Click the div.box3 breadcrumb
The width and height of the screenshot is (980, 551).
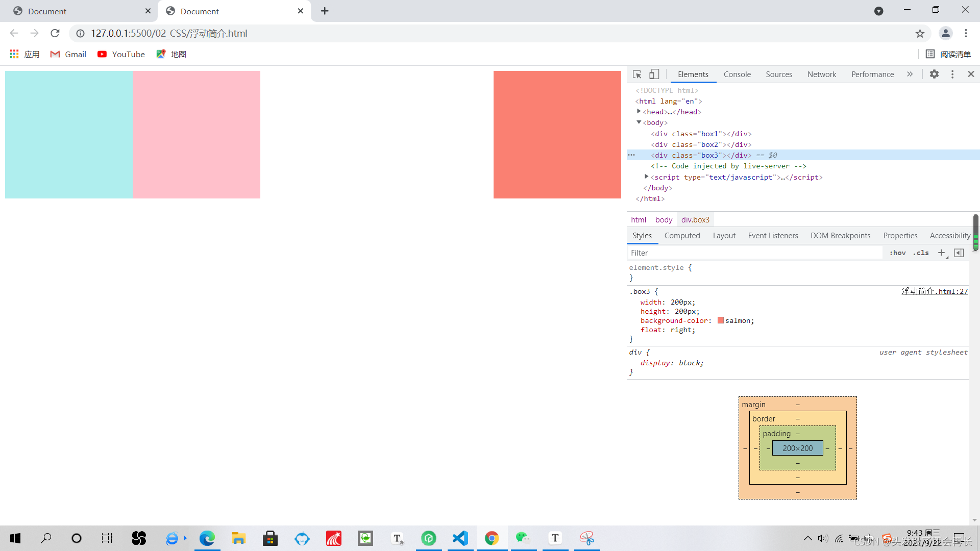pyautogui.click(x=695, y=220)
